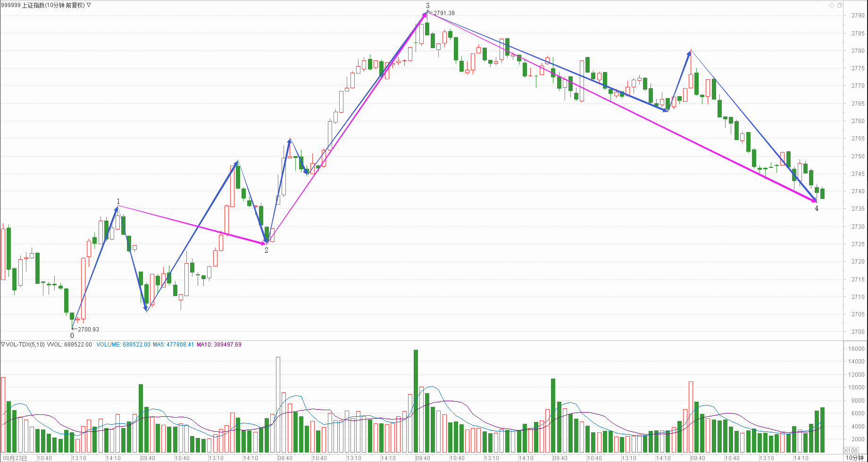
Task: Open the triangle dropdown after 上证指数 title
Action: [x=89, y=5]
